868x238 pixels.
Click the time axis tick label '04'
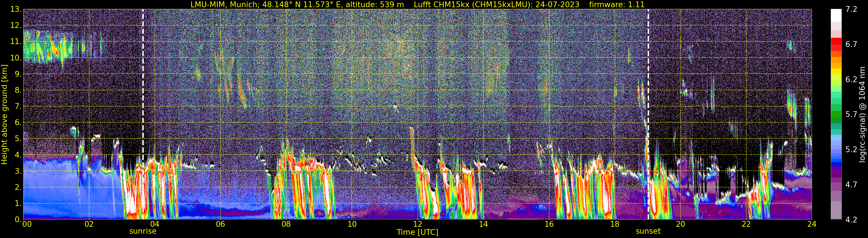tap(154, 224)
